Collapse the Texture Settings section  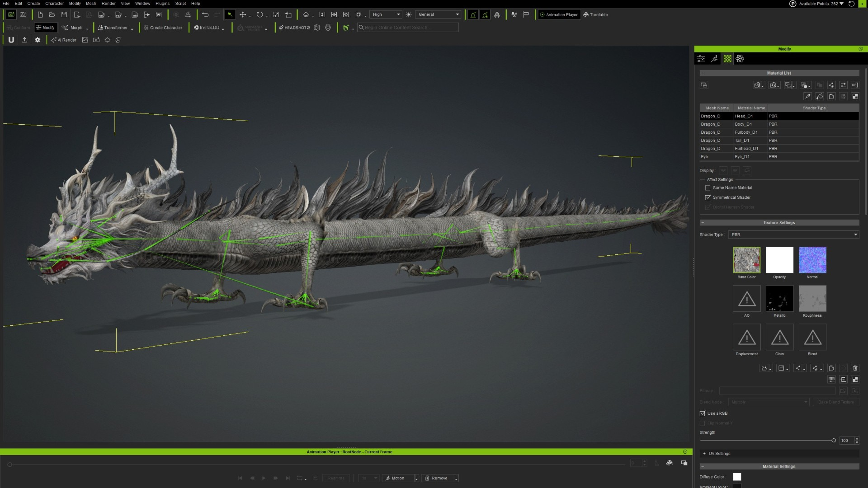click(703, 223)
